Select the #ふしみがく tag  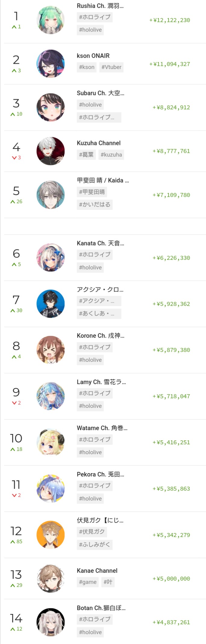tap(95, 544)
